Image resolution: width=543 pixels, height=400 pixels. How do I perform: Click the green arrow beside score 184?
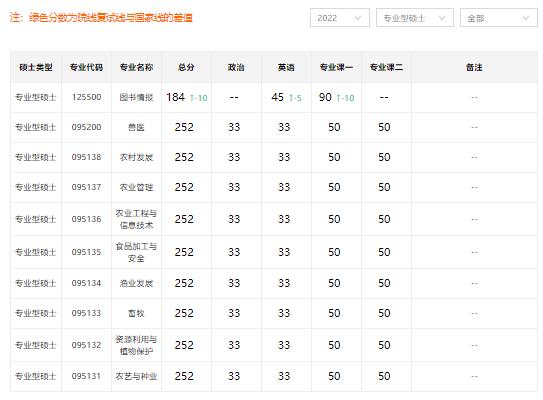pyautogui.click(x=192, y=98)
